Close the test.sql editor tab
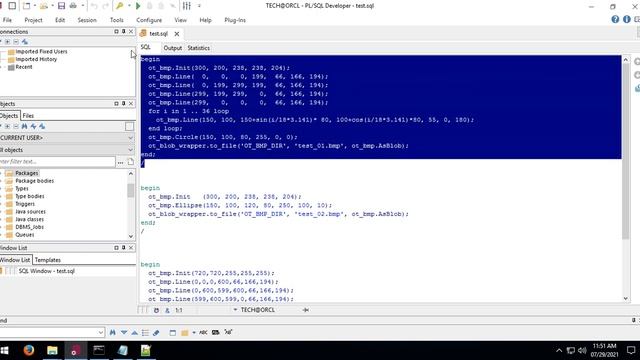This screenshot has height=360, width=640. click(177, 34)
